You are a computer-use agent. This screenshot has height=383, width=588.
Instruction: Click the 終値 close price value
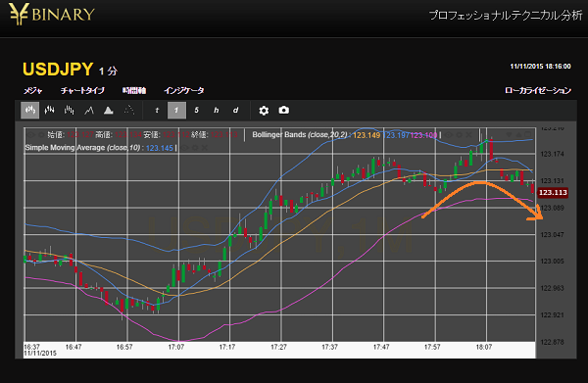[x=224, y=135]
